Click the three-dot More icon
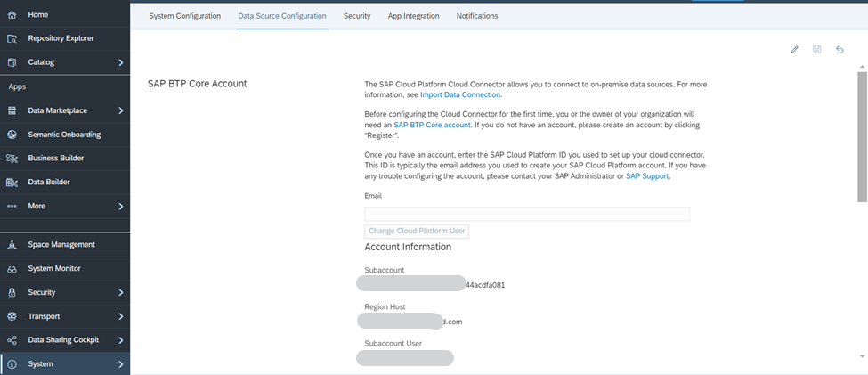 tap(12, 206)
